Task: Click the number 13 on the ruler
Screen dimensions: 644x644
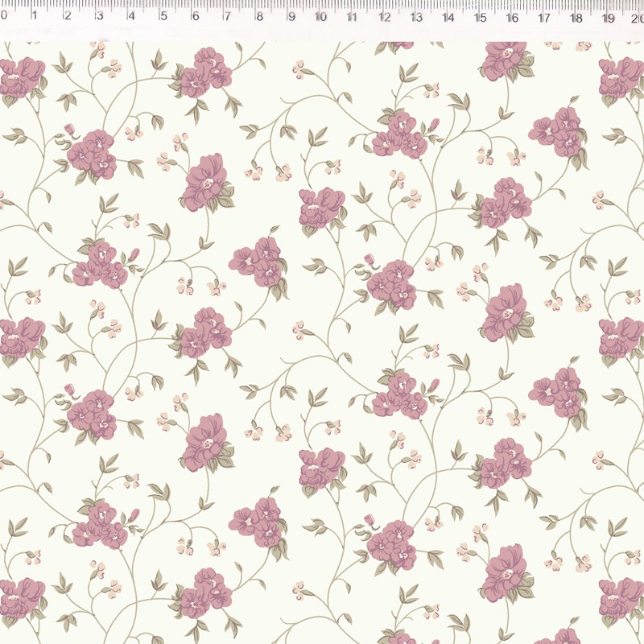Action: coord(416,16)
